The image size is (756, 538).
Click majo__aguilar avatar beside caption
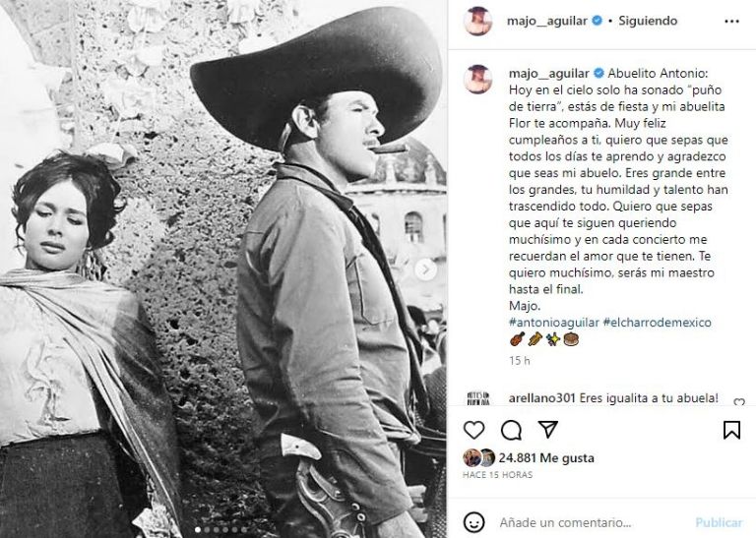[477, 79]
